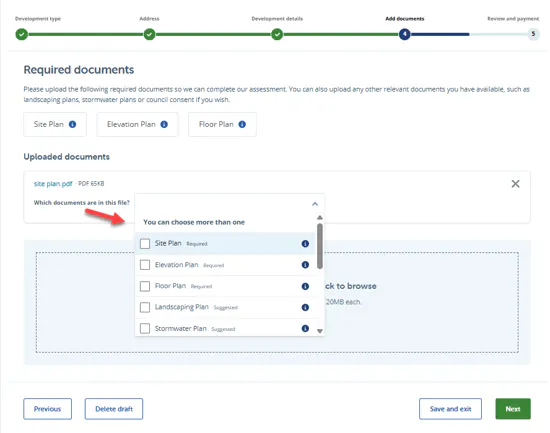550x433 pixels.
Task: Check the Elevation Plan checkbox
Action: click(x=145, y=265)
